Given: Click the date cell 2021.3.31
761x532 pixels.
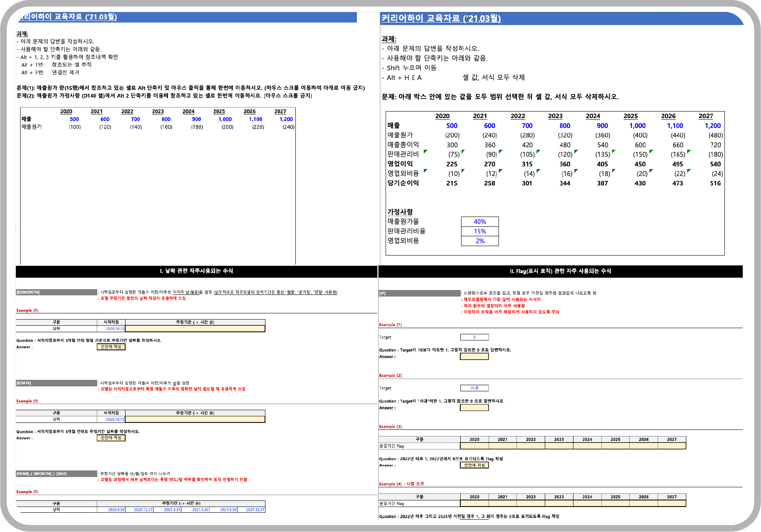Looking at the screenshot, I should (x=167, y=510).
